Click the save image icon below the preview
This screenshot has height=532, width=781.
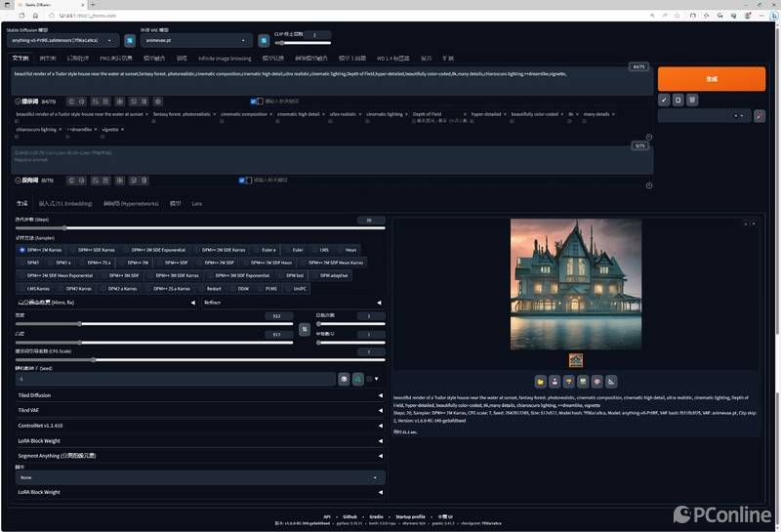click(x=554, y=381)
